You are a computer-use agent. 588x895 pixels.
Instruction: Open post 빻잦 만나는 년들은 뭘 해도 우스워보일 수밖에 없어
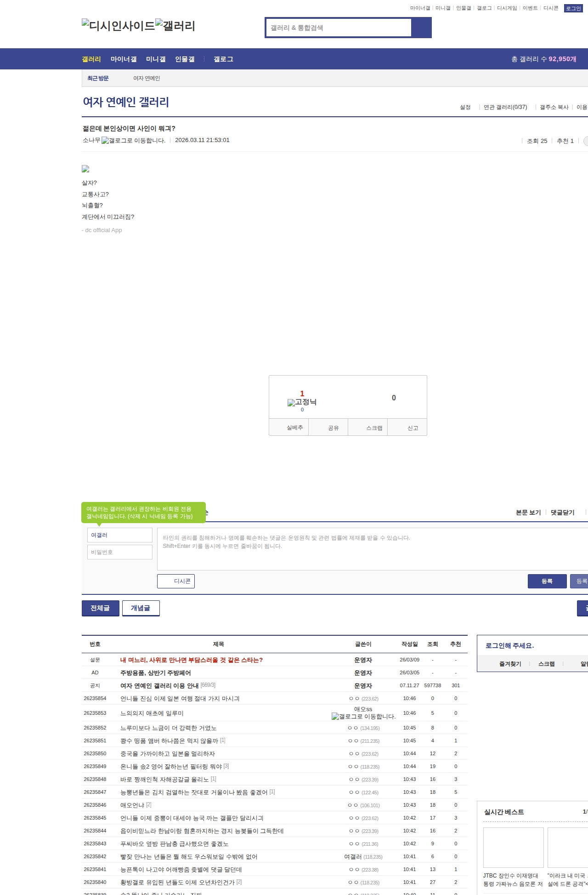click(189, 856)
